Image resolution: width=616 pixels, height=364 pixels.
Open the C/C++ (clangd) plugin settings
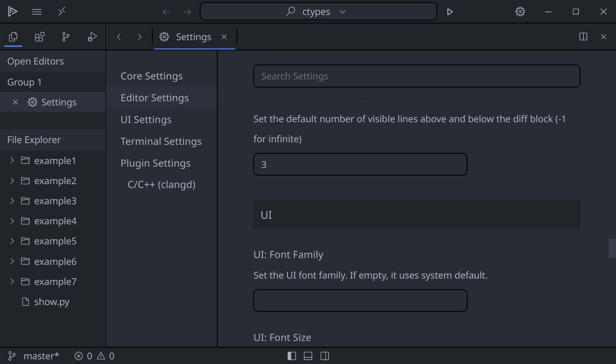pyautogui.click(x=161, y=185)
